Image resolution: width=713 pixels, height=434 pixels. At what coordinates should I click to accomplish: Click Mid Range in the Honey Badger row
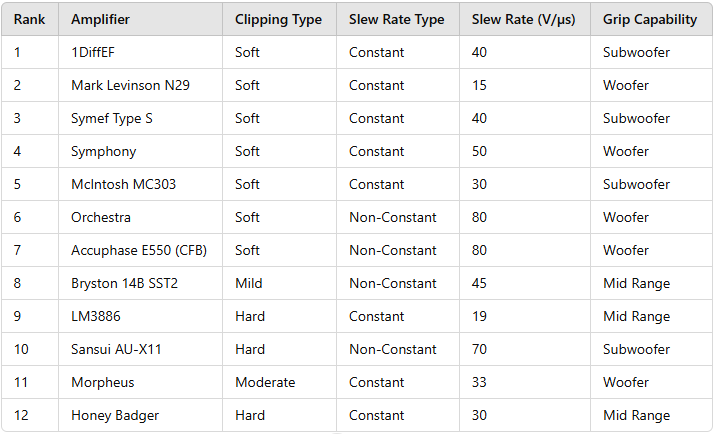click(637, 415)
